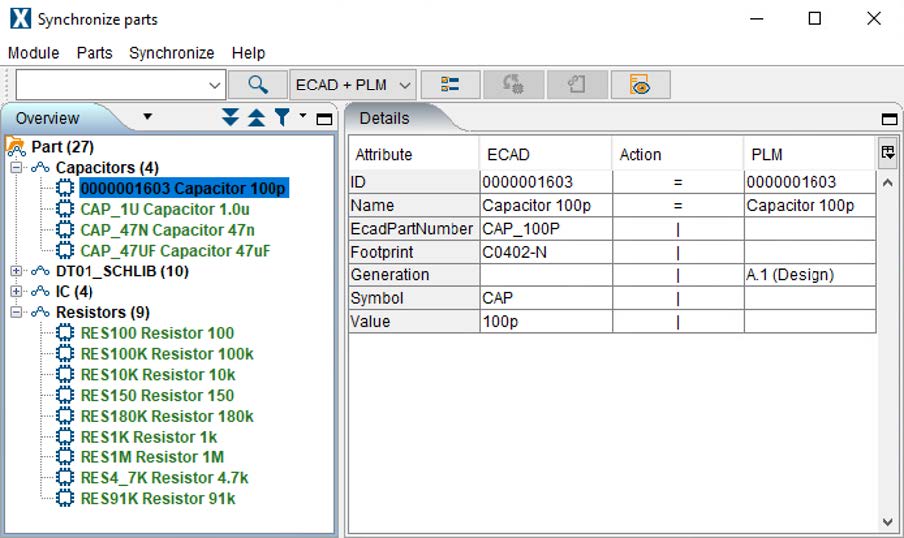Viewport: 904px width, 538px height.
Task: Click the eye preview toolbar button
Action: point(640,85)
